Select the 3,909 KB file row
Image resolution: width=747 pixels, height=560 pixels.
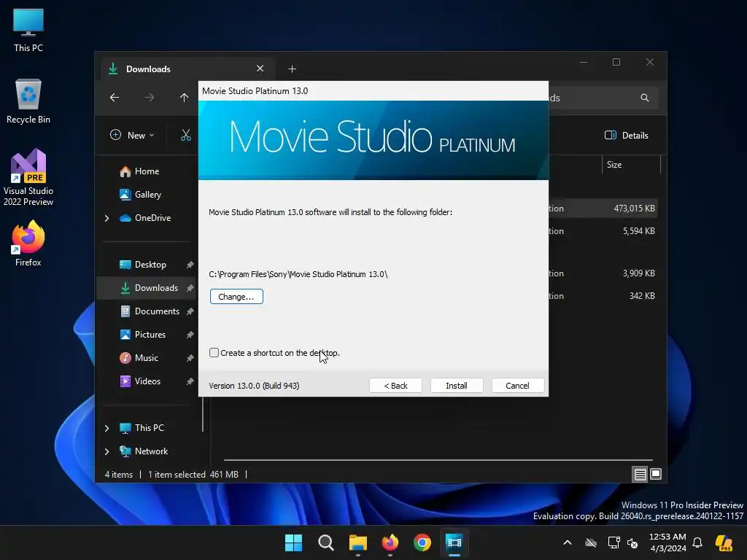603,273
